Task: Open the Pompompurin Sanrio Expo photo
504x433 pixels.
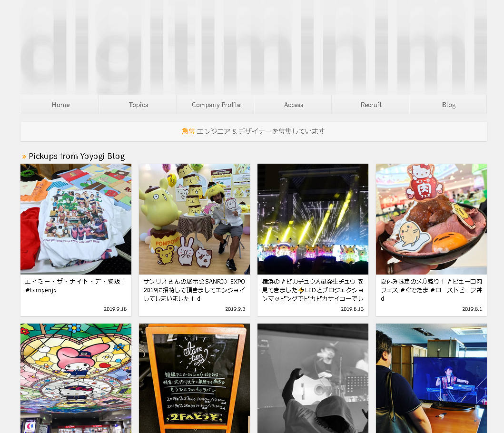Action: [x=194, y=219]
